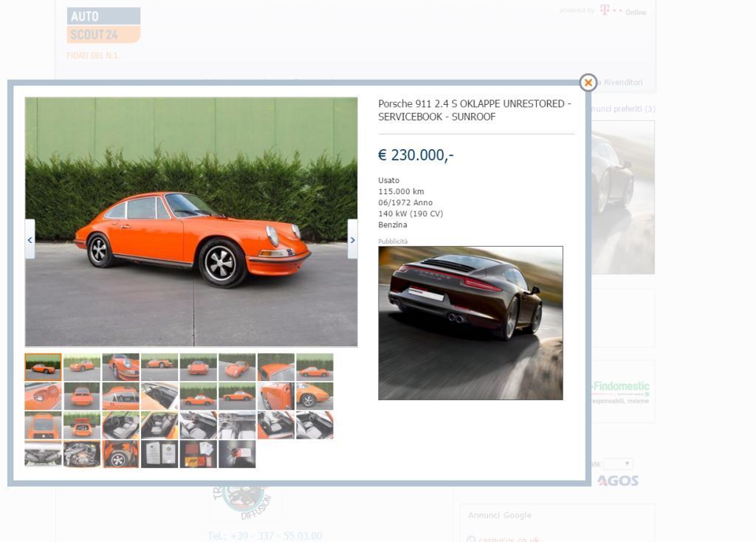Go to previous photo with left arrow

coord(30,239)
